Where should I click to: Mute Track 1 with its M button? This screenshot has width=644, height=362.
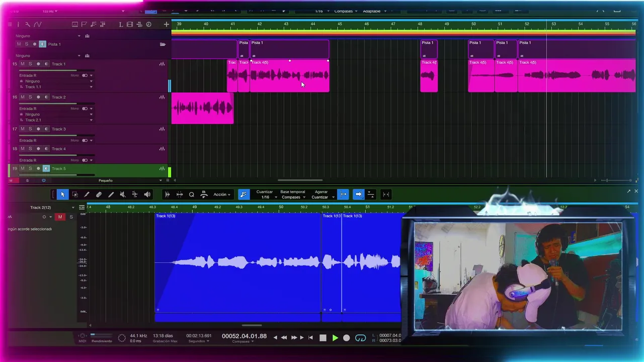coord(23,64)
